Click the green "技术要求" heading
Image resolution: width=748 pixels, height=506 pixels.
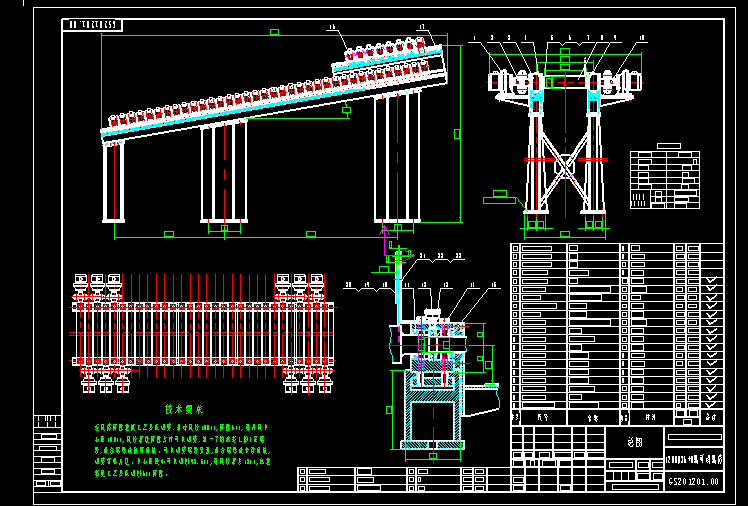click(184, 409)
